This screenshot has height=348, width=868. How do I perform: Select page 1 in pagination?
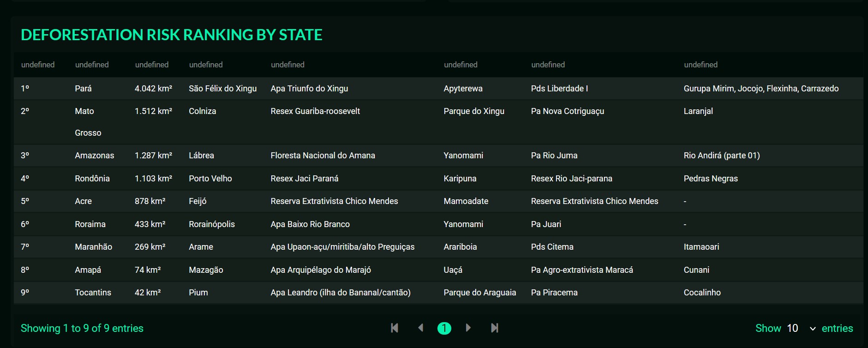tap(444, 328)
